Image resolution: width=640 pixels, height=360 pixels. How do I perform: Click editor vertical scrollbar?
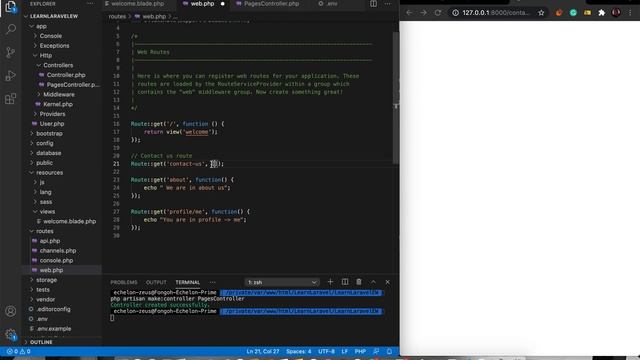tap(396, 98)
